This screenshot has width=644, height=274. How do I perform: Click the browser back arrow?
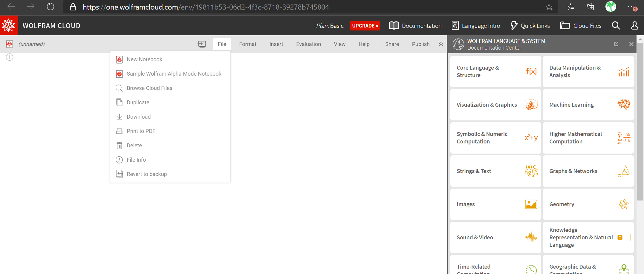pyautogui.click(x=11, y=7)
